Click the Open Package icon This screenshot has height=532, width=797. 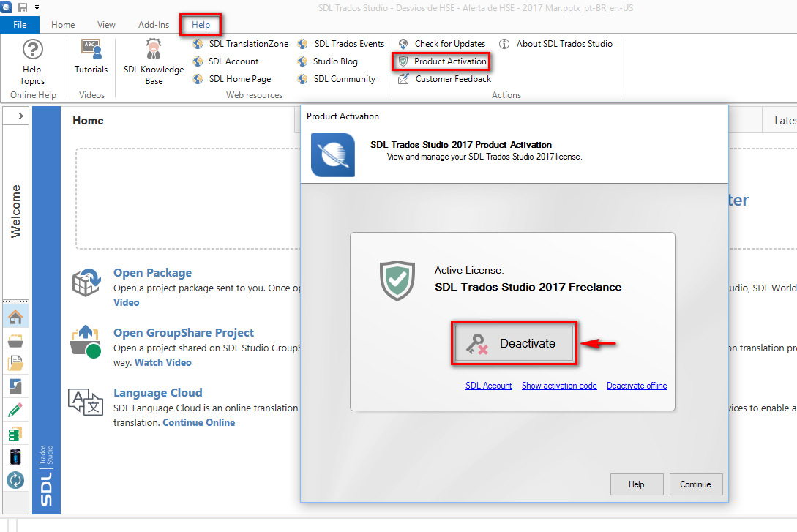(86, 282)
